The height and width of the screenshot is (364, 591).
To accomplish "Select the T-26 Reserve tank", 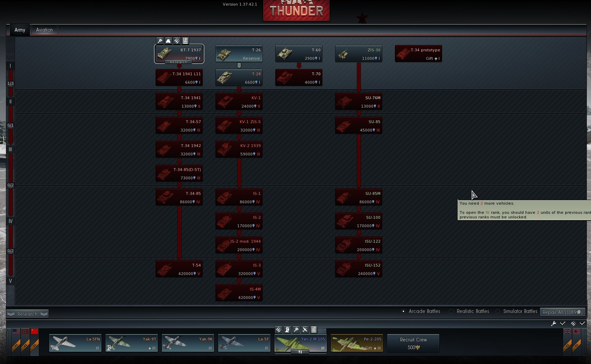I will tap(239, 54).
